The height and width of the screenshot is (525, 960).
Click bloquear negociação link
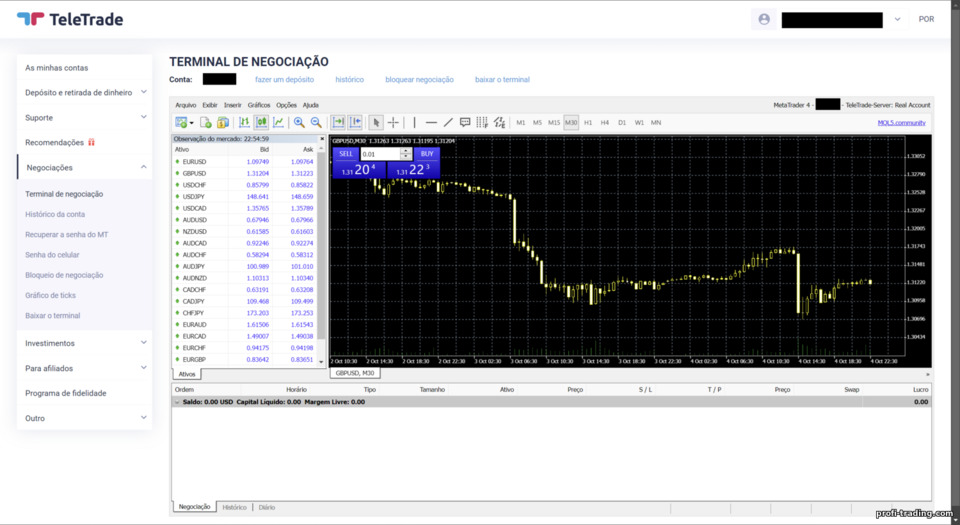click(419, 80)
